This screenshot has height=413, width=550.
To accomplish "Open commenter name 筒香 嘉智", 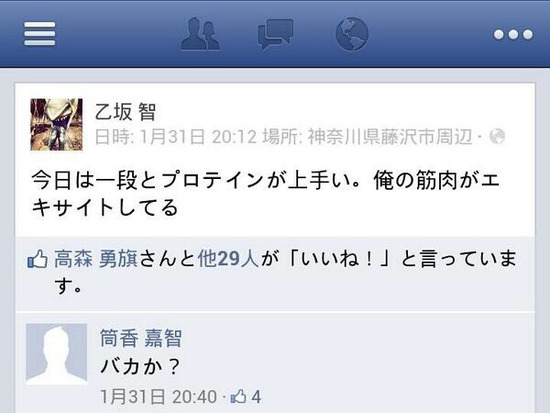I will [141, 338].
